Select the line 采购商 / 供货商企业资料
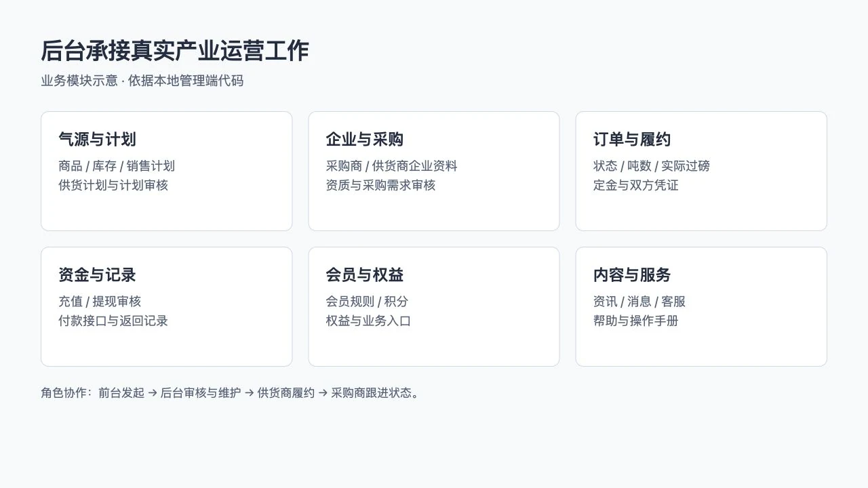 [x=391, y=166]
